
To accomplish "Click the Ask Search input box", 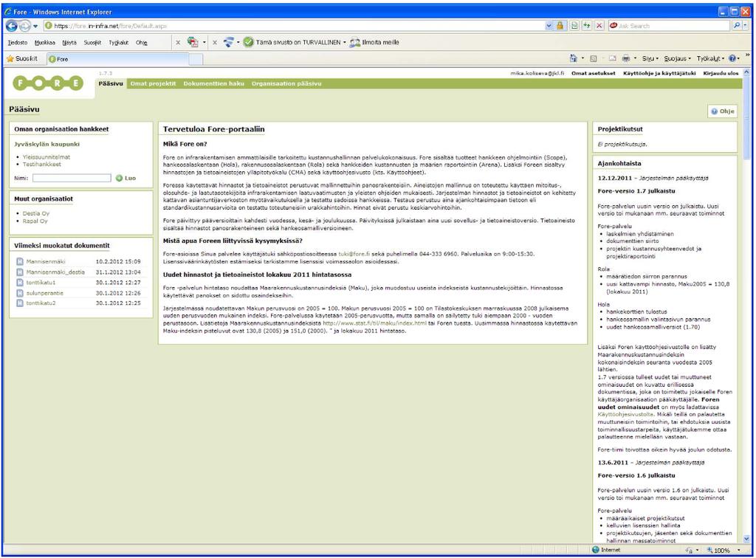I will [669, 26].
